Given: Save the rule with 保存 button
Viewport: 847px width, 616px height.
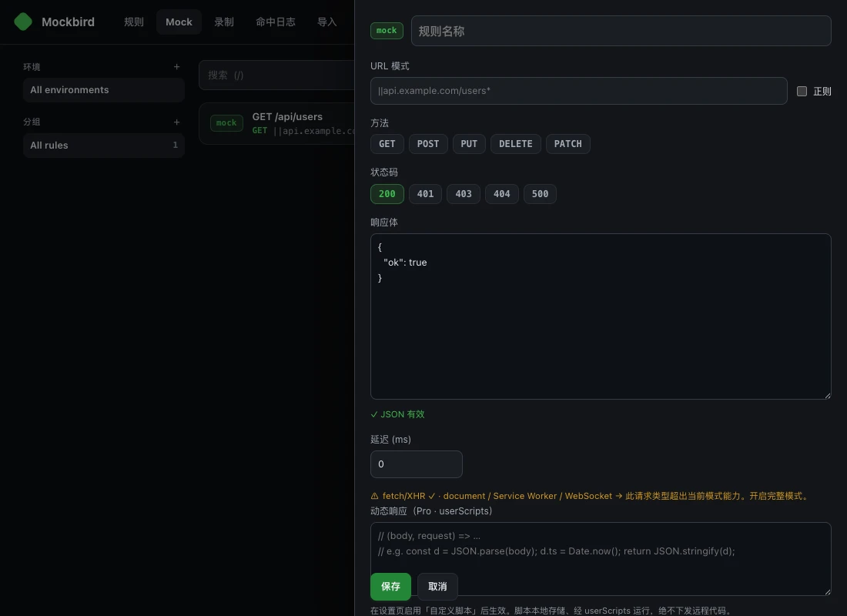Looking at the screenshot, I should pyautogui.click(x=390, y=586).
